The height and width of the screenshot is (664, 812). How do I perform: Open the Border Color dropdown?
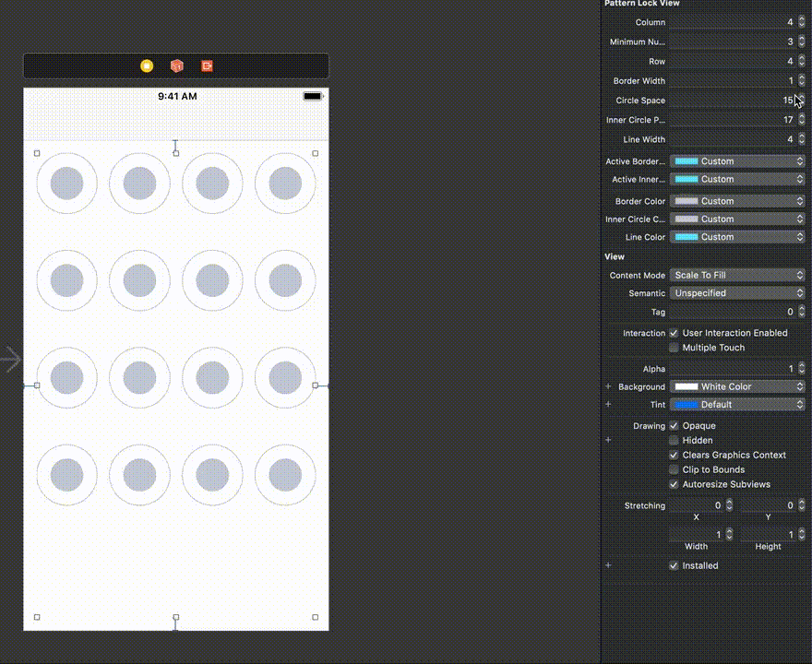point(737,201)
